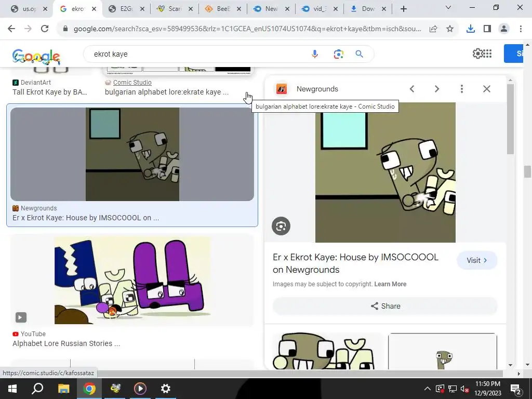Open Windows taskbar search
532x399 pixels.
pos(37,389)
